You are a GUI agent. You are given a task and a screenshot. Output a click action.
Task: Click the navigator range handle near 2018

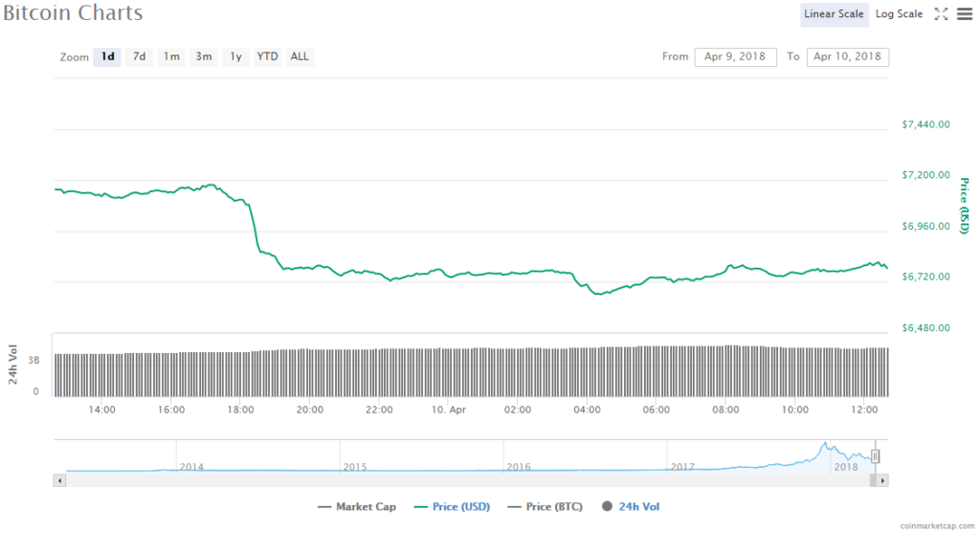point(875,456)
